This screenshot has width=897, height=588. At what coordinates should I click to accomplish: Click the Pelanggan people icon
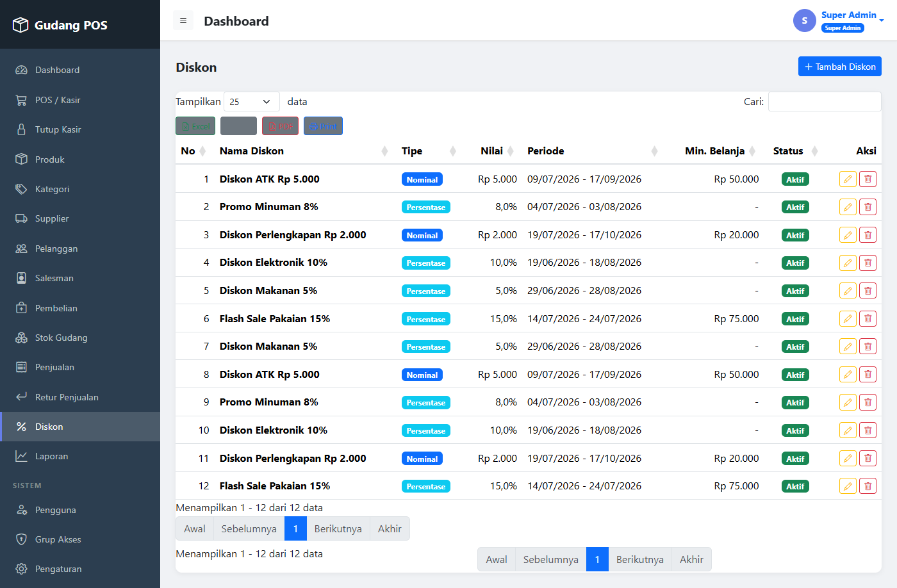[x=21, y=249]
